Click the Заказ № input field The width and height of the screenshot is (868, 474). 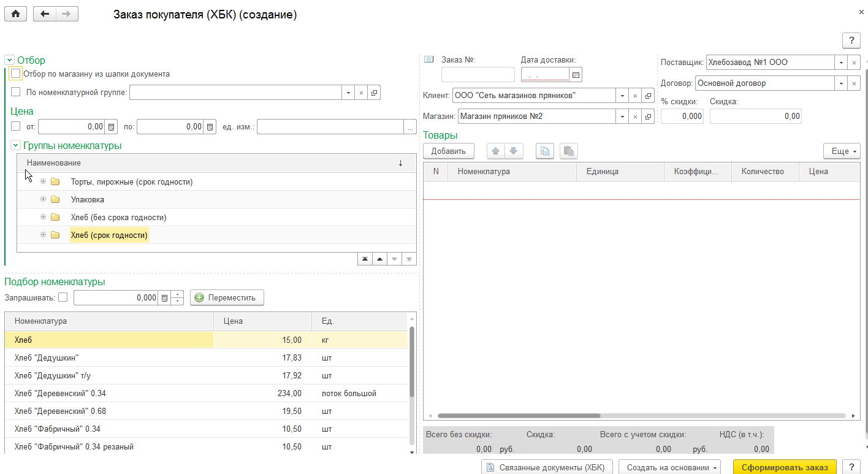pos(478,75)
